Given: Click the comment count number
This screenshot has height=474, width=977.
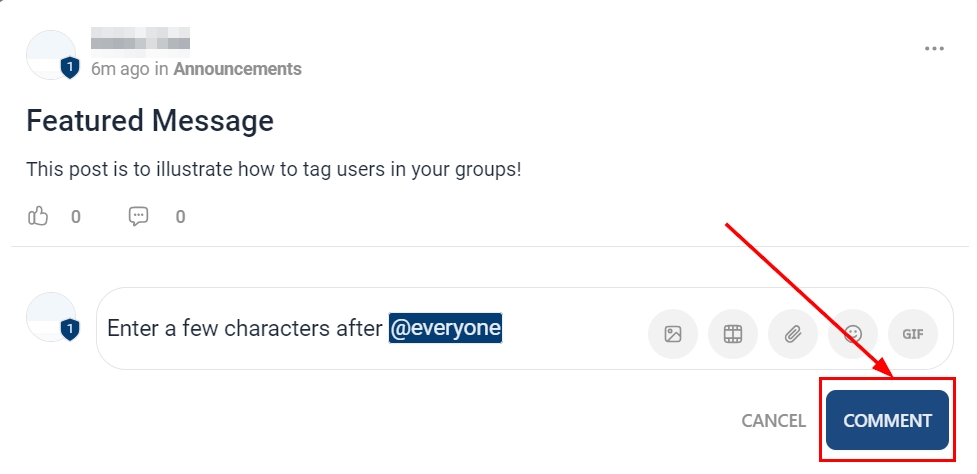Looking at the screenshot, I should click(180, 216).
